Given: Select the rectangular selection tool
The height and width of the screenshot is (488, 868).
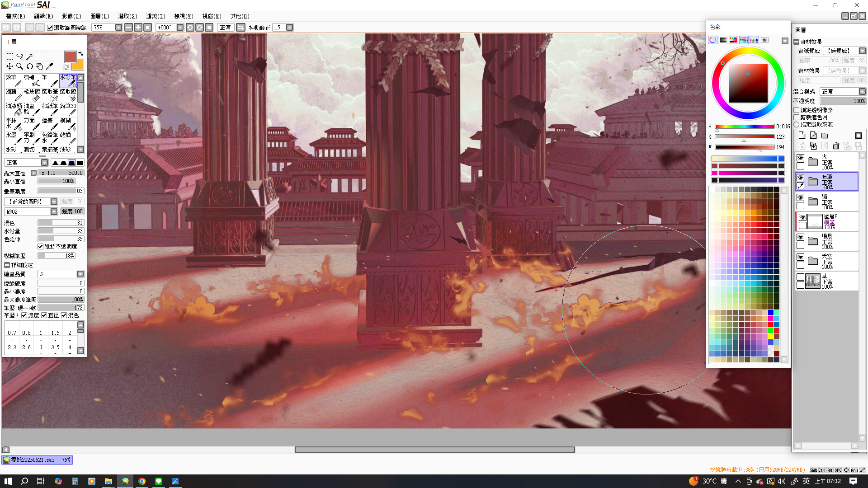Looking at the screenshot, I should tap(9, 56).
